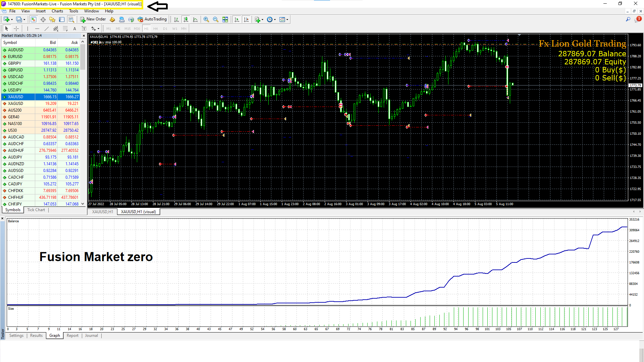Select the Fibonacci Retracement tool

coord(65,28)
